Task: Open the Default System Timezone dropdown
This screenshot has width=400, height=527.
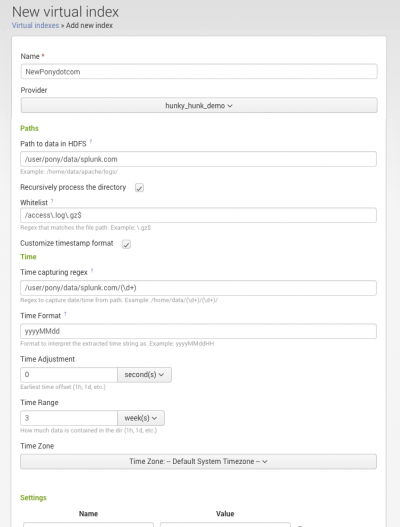Action: coord(198,461)
